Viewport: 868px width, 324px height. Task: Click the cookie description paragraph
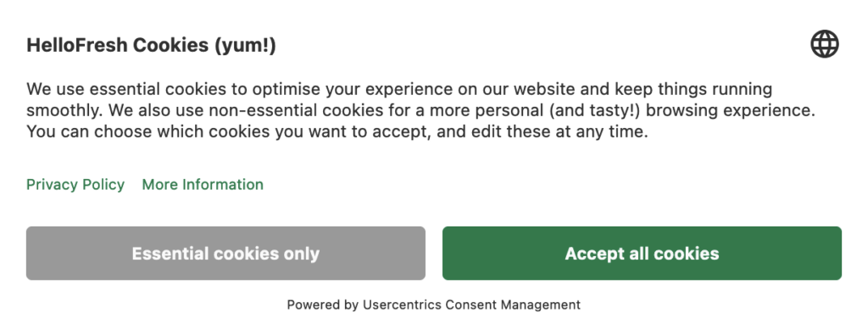pos(420,110)
